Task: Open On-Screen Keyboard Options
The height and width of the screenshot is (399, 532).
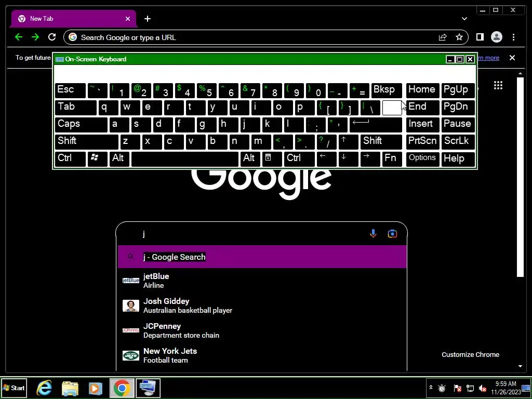Action: [x=422, y=158]
